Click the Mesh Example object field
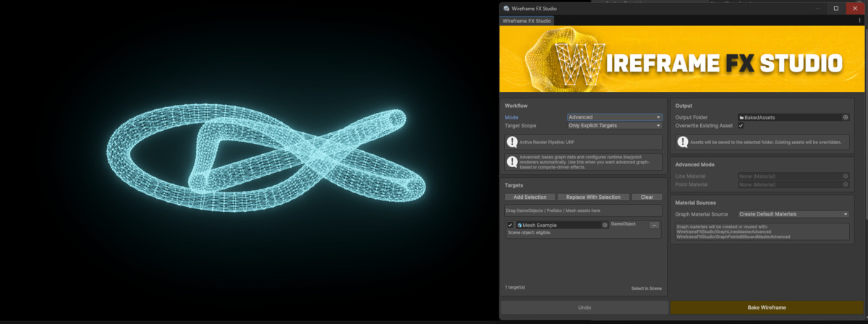Image resolution: width=868 pixels, height=324 pixels. pos(562,225)
